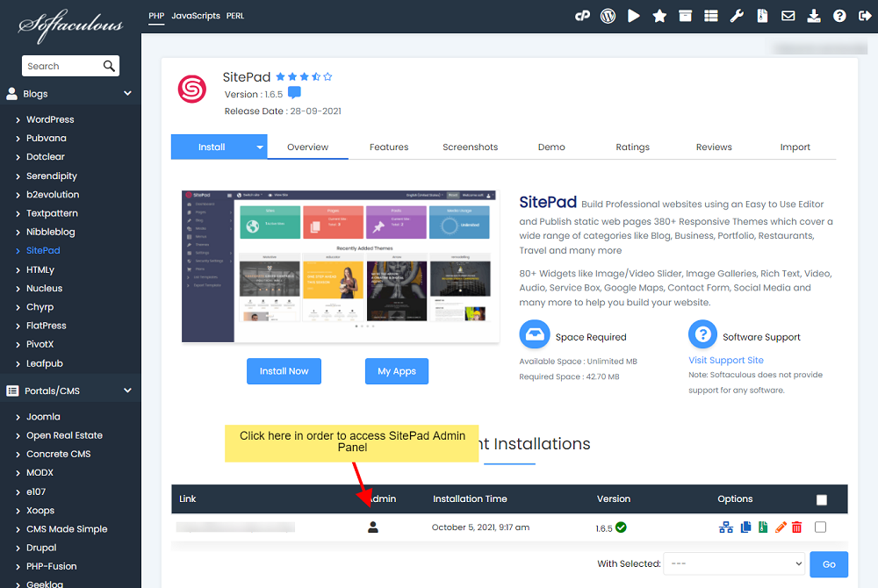Open all installations box icon

click(x=686, y=16)
